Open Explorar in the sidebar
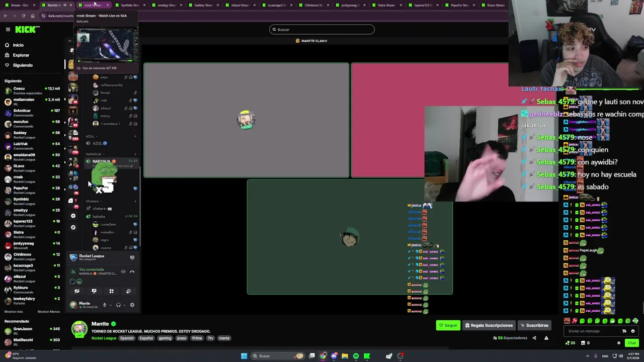Viewport: 644px width, 362px height. click(x=21, y=55)
